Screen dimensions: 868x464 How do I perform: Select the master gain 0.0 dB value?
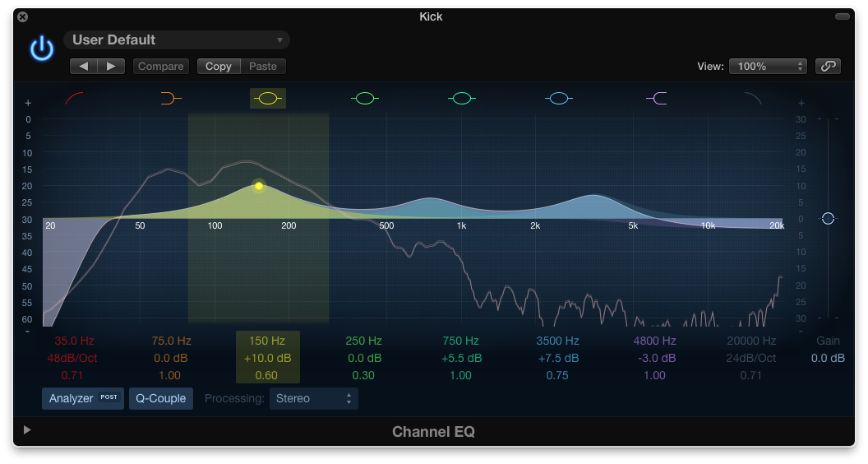[829, 358]
